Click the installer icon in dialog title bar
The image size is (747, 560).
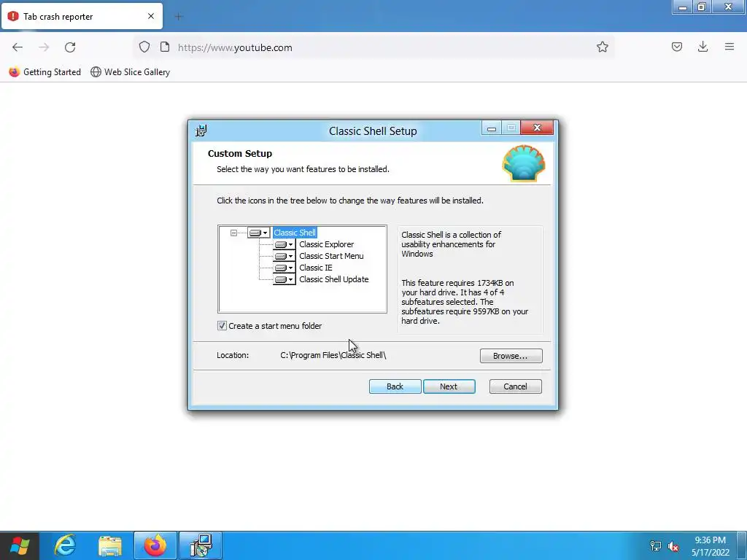point(201,131)
